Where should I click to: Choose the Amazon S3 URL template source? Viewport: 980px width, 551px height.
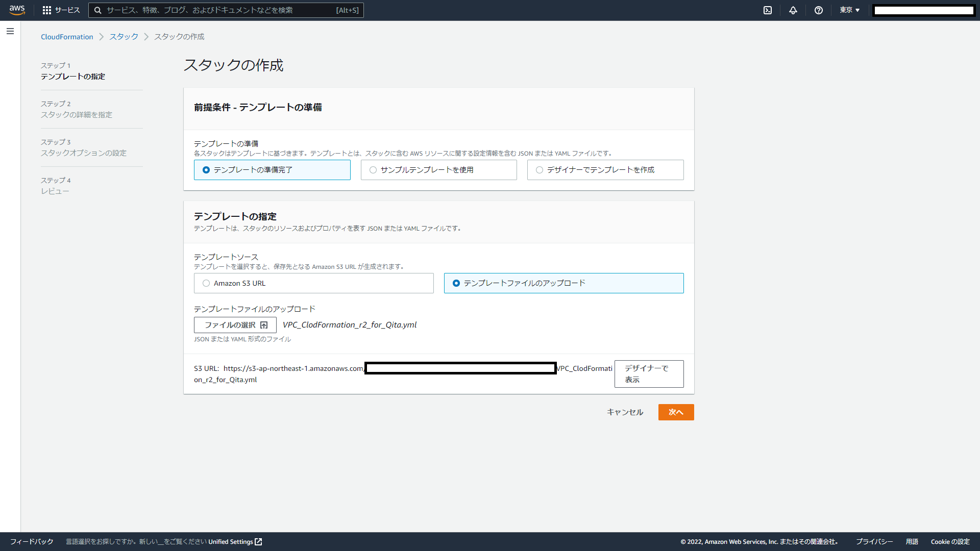click(x=206, y=283)
